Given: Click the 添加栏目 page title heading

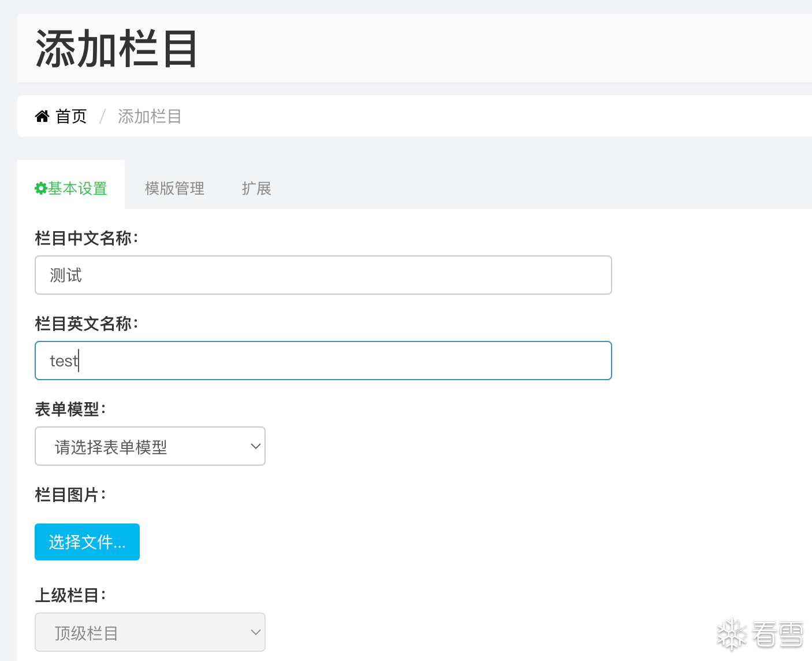Looking at the screenshot, I should pyautogui.click(x=117, y=49).
